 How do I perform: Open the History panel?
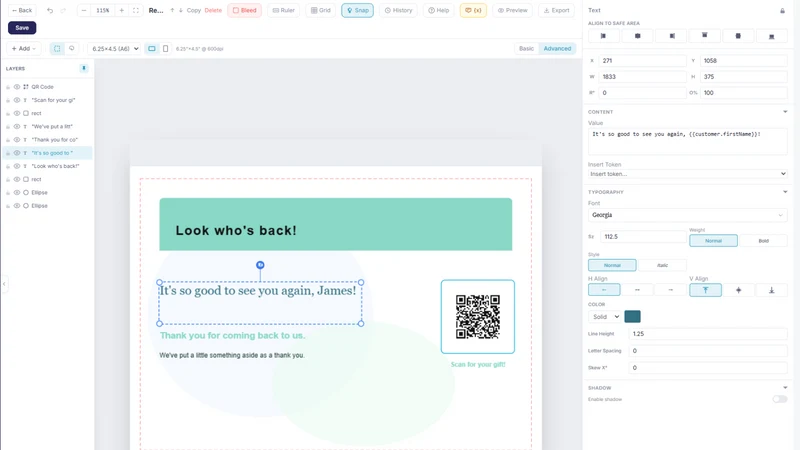point(398,10)
